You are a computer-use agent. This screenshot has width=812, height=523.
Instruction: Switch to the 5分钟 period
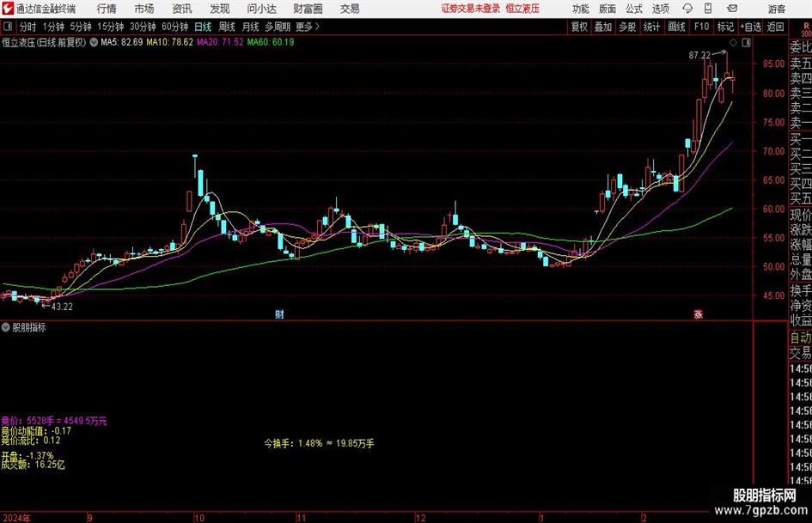(x=80, y=27)
